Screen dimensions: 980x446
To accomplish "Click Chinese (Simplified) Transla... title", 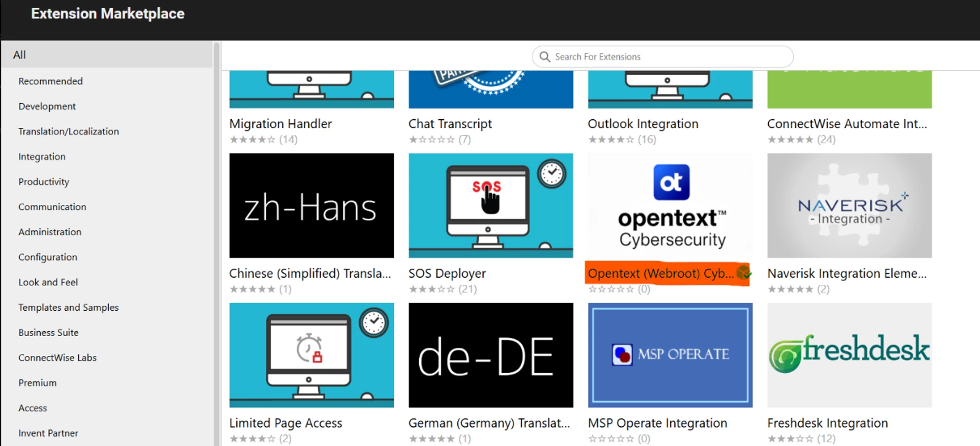I will click(310, 273).
